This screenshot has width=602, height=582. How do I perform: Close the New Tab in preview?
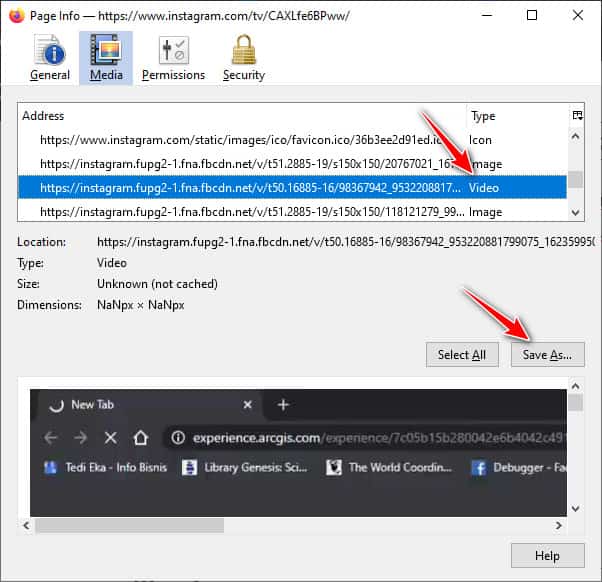click(248, 405)
